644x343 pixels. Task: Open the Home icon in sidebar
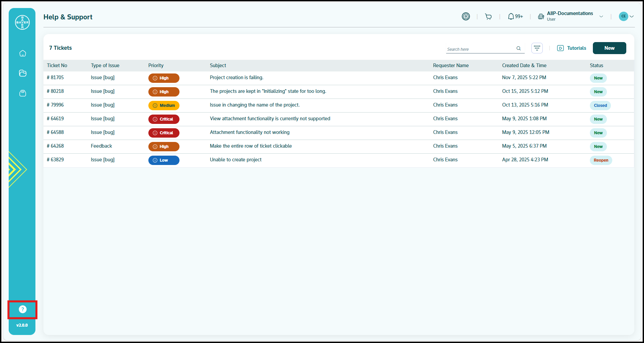[23, 53]
